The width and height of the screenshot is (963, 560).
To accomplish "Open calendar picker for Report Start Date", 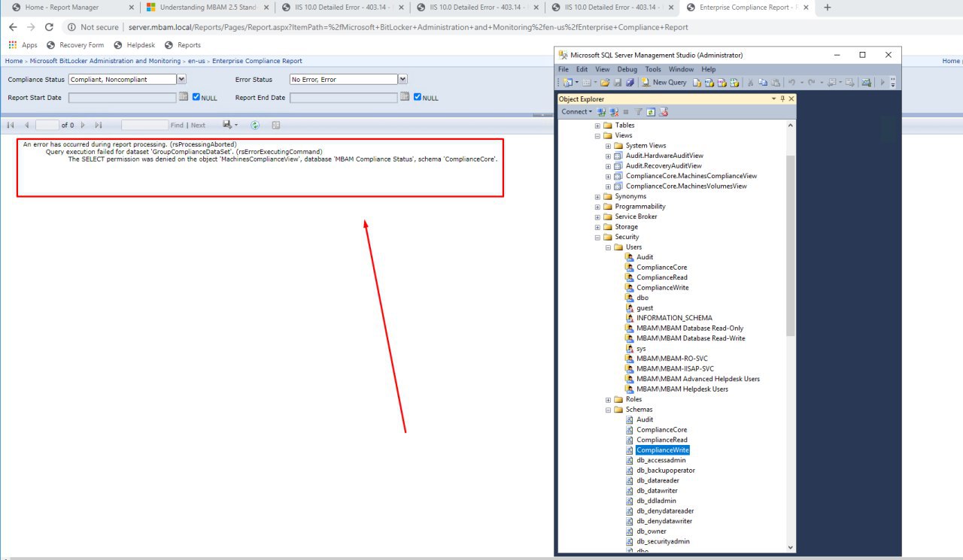I will (184, 97).
